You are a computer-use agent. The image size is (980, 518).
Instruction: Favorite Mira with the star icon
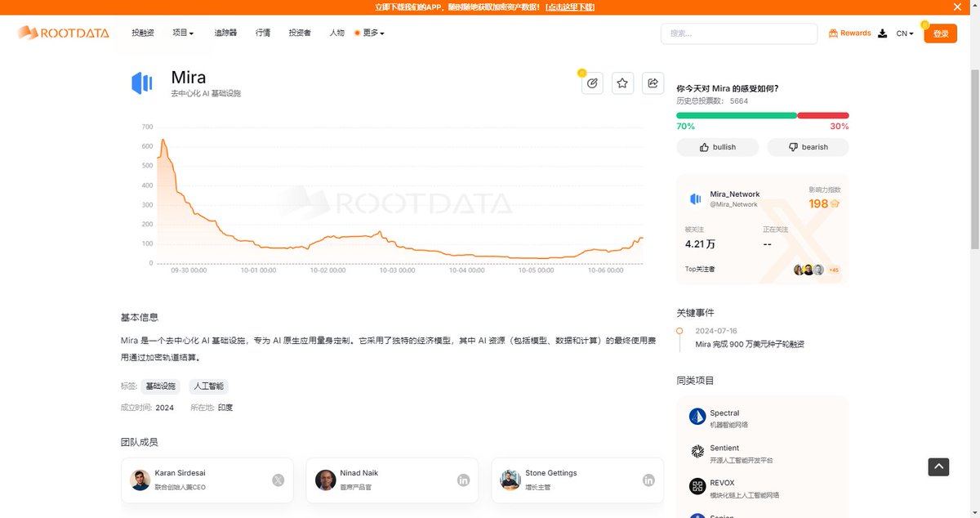pos(622,83)
